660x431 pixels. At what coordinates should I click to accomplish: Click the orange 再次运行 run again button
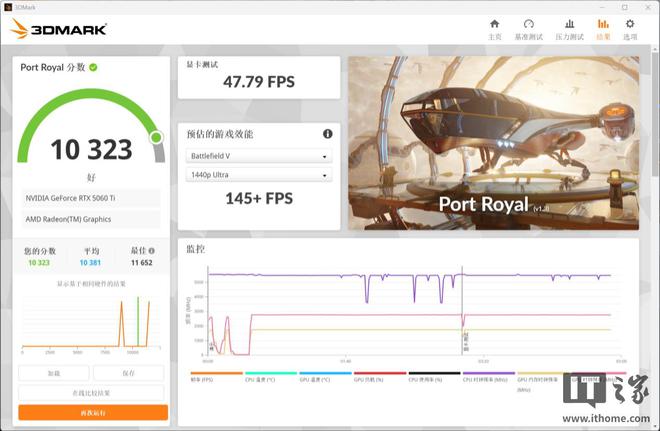[x=93, y=412]
